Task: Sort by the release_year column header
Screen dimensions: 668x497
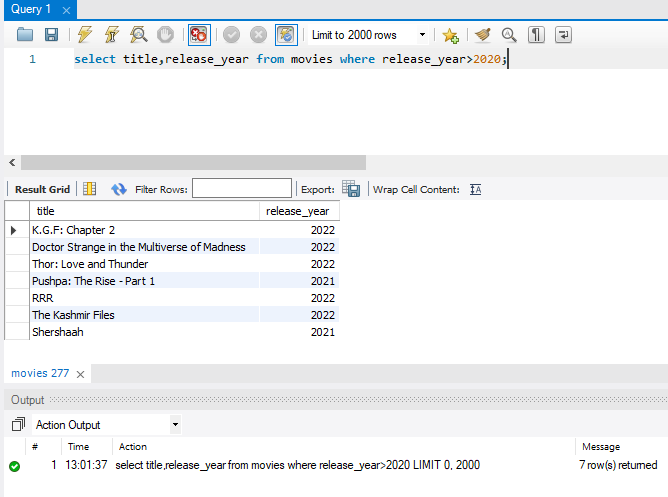Action: (x=299, y=211)
